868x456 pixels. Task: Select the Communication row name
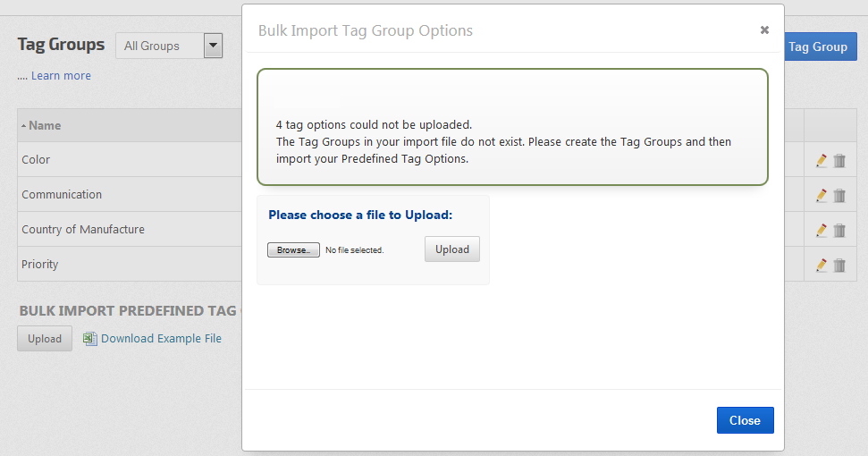click(x=62, y=195)
